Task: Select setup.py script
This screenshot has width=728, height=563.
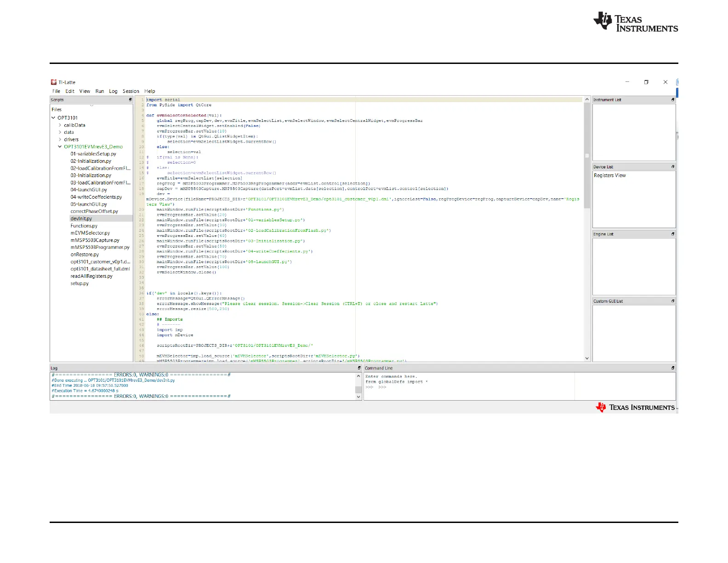Action: tap(80, 283)
